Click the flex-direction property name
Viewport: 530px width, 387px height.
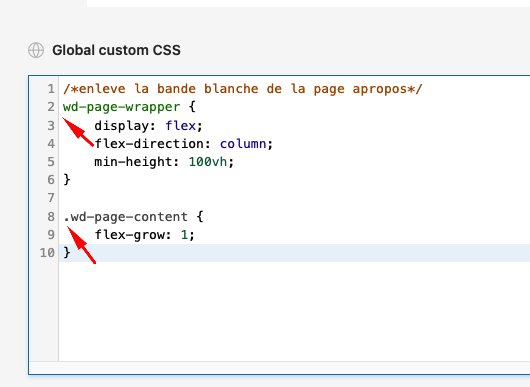click(149, 144)
